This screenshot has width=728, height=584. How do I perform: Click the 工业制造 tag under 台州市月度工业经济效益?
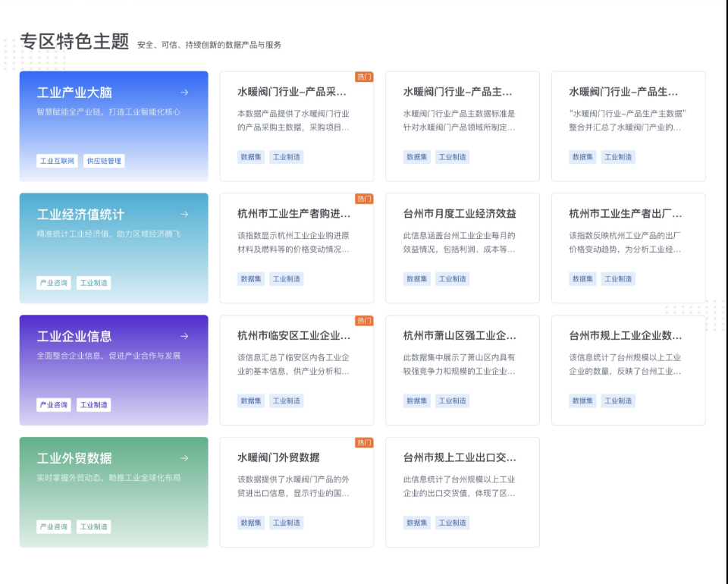[x=452, y=278]
